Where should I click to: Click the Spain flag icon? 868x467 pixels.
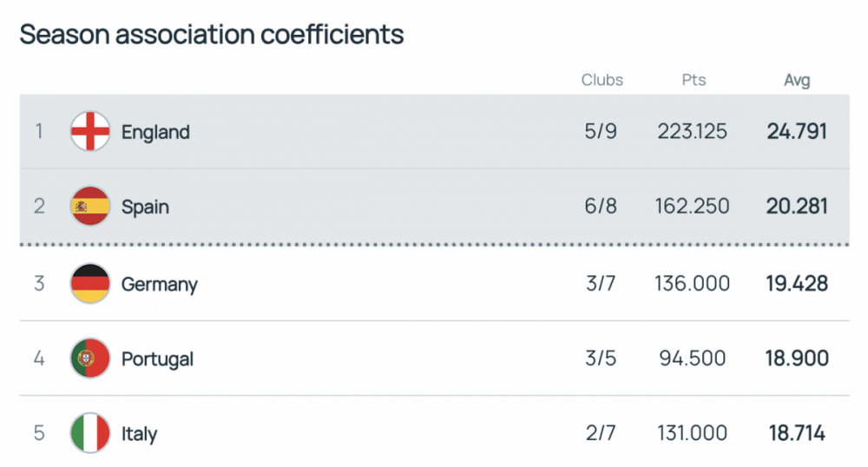point(90,207)
